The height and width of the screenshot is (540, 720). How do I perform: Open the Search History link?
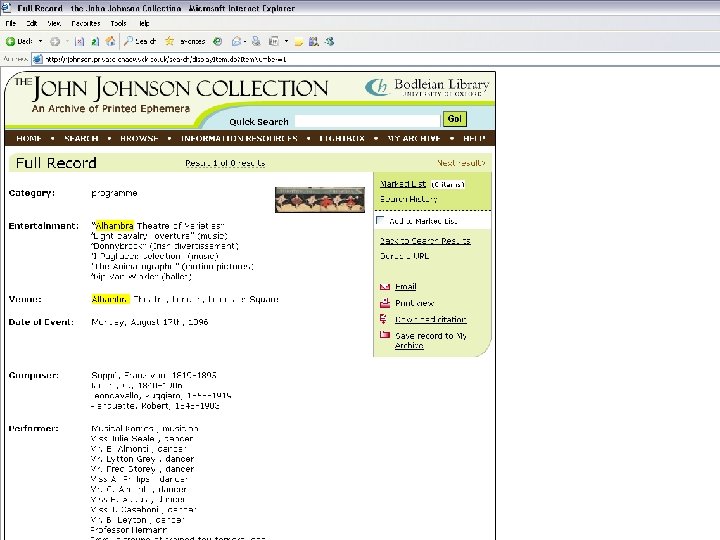click(x=409, y=199)
